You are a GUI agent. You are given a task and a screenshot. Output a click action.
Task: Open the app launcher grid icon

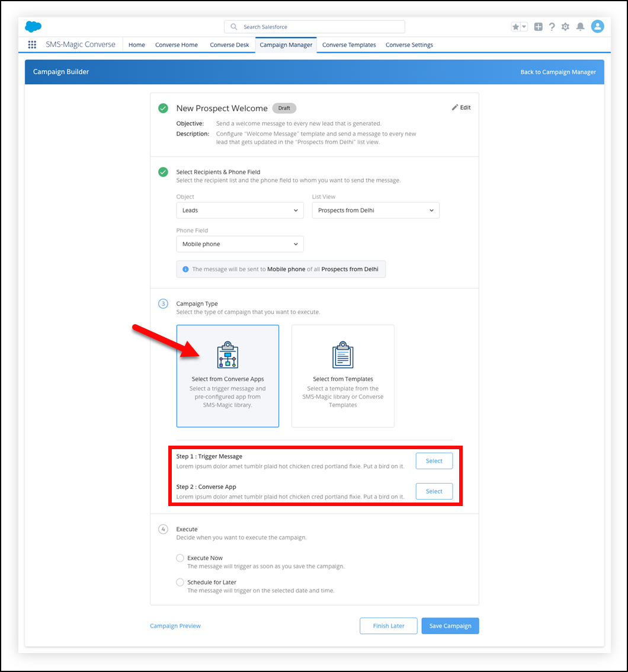(x=32, y=45)
